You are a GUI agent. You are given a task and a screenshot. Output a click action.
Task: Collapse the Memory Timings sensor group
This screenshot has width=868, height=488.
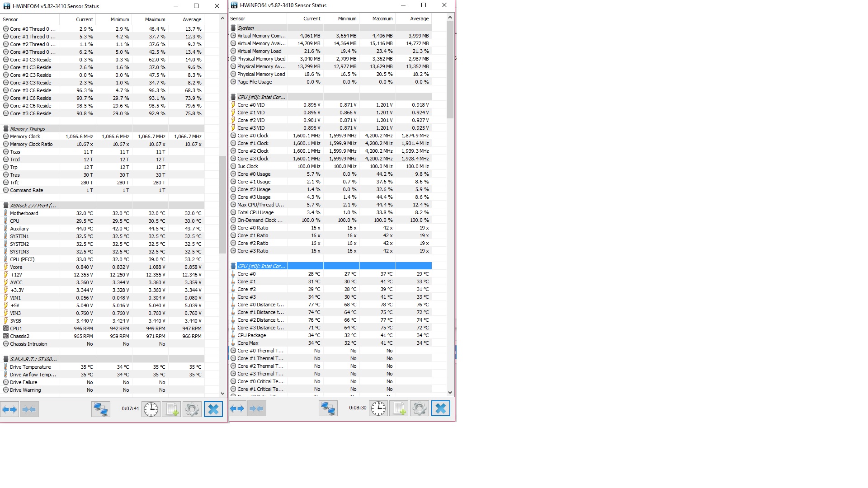(27, 129)
